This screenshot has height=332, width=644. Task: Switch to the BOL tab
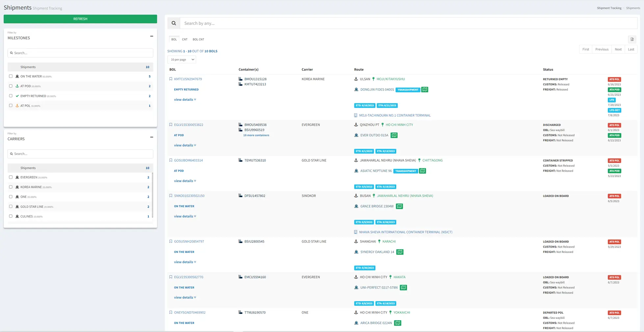click(x=174, y=39)
